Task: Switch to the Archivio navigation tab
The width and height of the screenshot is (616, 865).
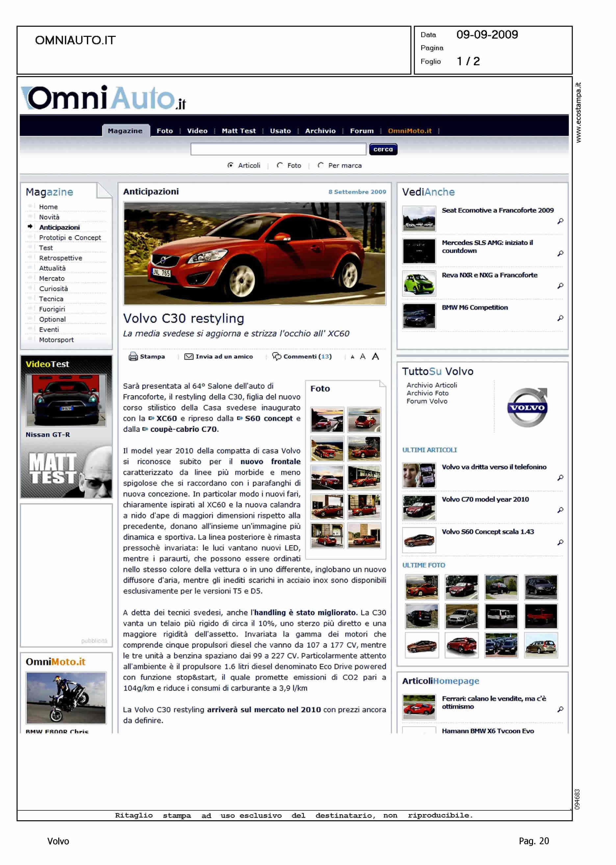Action: click(x=320, y=131)
